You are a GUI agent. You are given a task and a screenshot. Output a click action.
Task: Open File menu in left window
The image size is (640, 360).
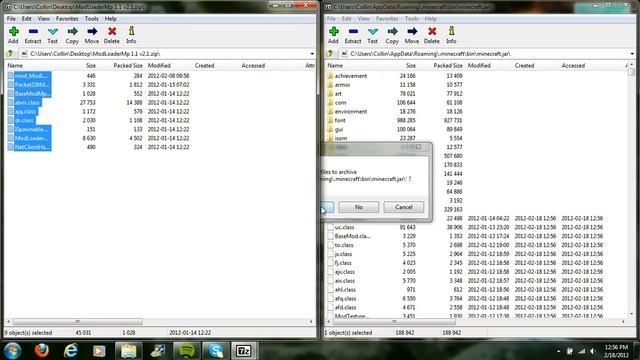click(11, 19)
